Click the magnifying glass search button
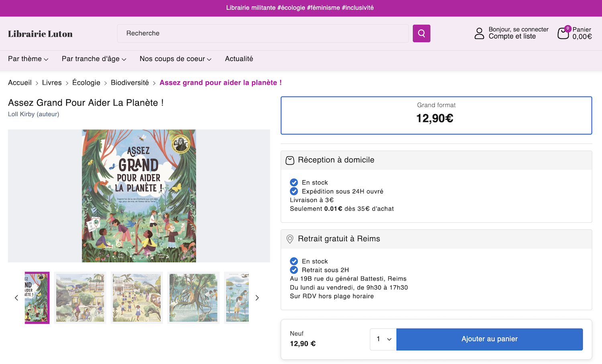The width and height of the screenshot is (602, 364). tap(421, 33)
